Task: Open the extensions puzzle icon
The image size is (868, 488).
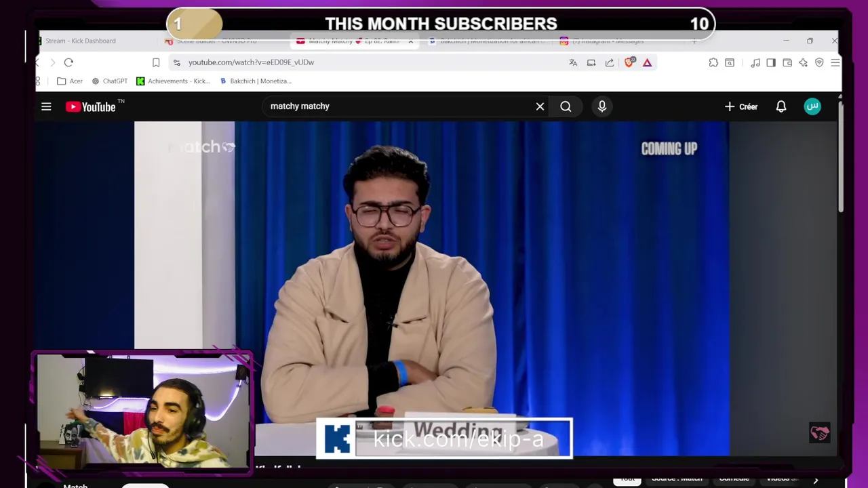Action: tap(713, 62)
